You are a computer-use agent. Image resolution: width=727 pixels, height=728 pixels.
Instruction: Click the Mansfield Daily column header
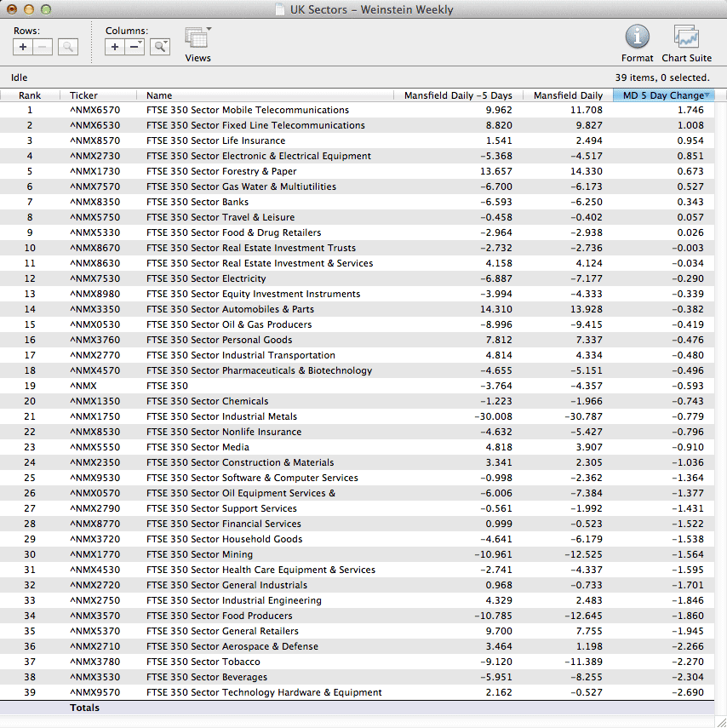568,95
